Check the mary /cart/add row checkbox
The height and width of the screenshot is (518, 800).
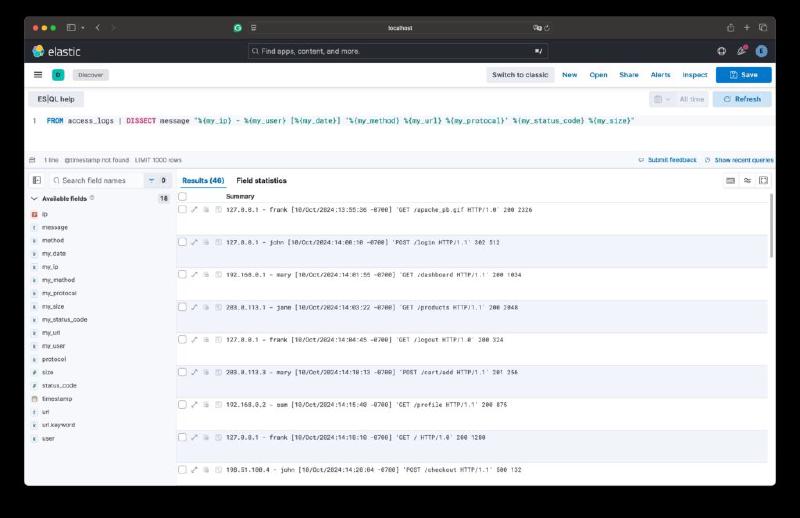182,372
